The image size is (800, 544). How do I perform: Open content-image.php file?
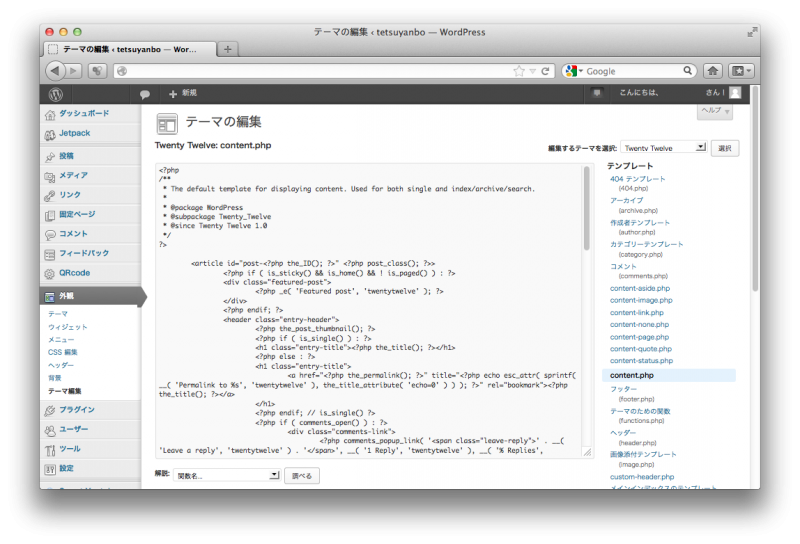tap(641, 301)
